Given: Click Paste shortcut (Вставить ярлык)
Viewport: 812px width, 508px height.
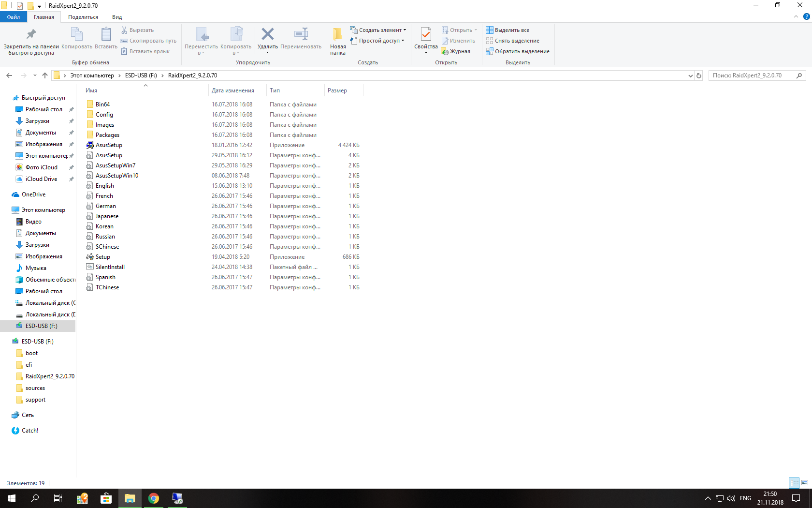Looking at the screenshot, I should 145,51.
